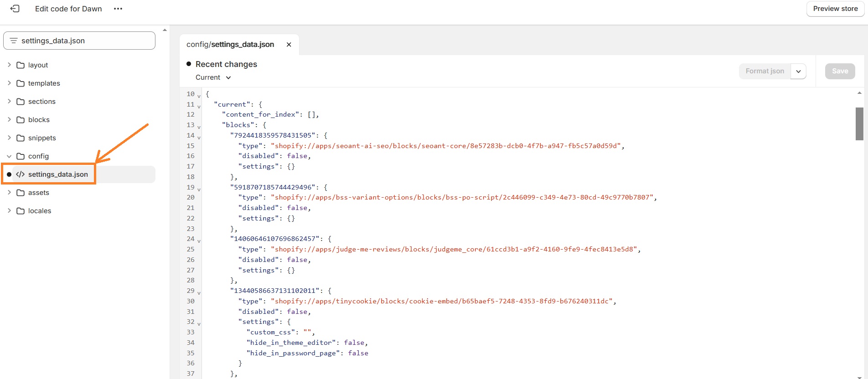This screenshot has width=868, height=379.
Task: Fold the block at line 14
Action: tap(199, 137)
